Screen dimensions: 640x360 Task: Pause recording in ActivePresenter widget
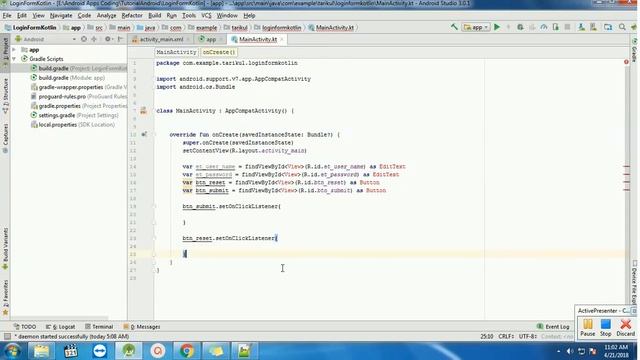coord(588,328)
